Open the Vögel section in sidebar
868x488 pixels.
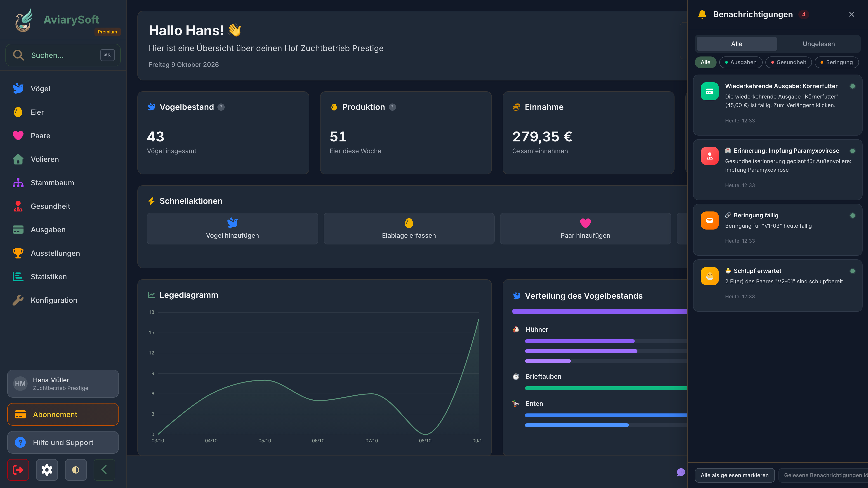click(63, 89)
